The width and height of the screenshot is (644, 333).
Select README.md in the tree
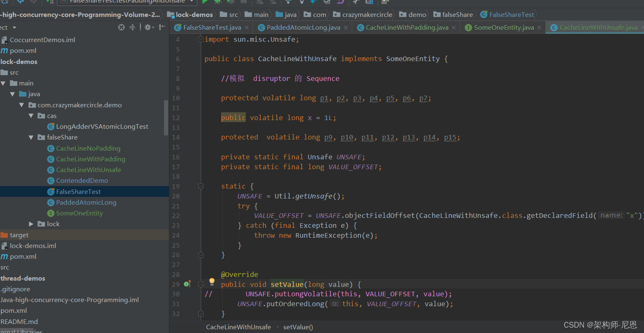tap(19, 321)
